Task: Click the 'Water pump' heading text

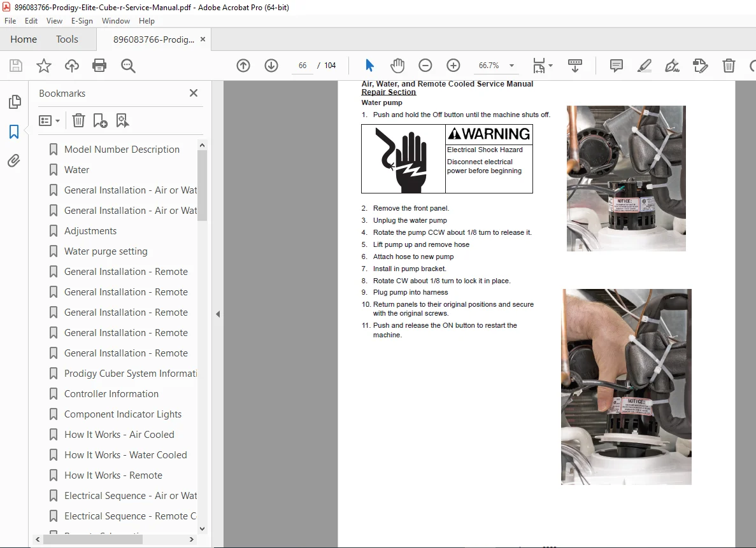Action: click(382, 102)
